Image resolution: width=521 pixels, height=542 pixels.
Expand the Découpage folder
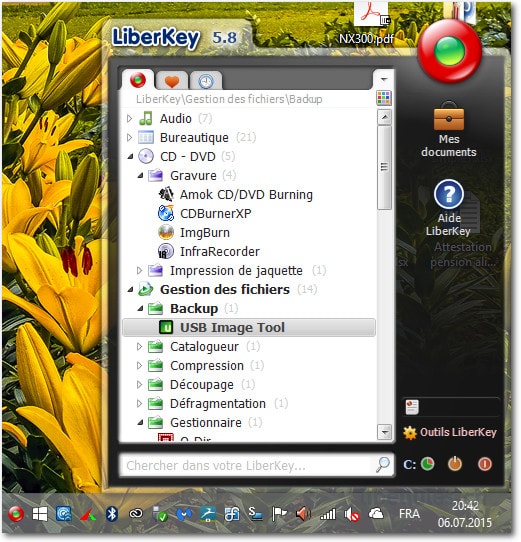140,384
